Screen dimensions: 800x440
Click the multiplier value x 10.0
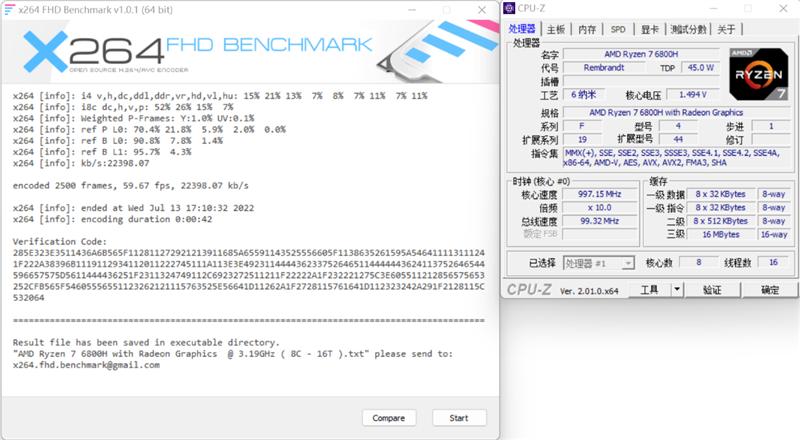[x=599, y=208]
